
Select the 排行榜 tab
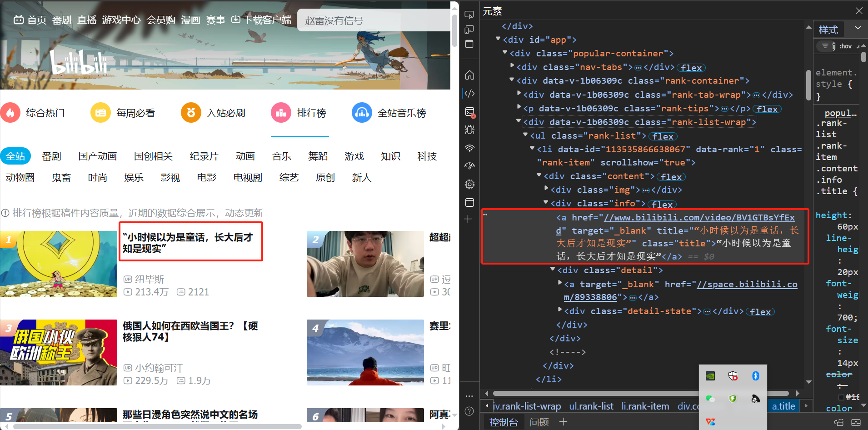point(299,113)
